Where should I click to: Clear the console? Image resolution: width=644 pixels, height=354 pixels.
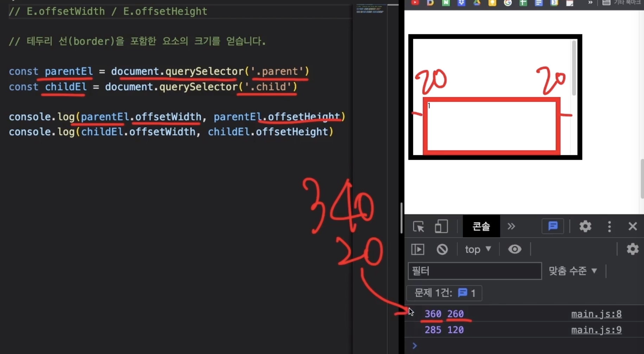click(442, 249)
